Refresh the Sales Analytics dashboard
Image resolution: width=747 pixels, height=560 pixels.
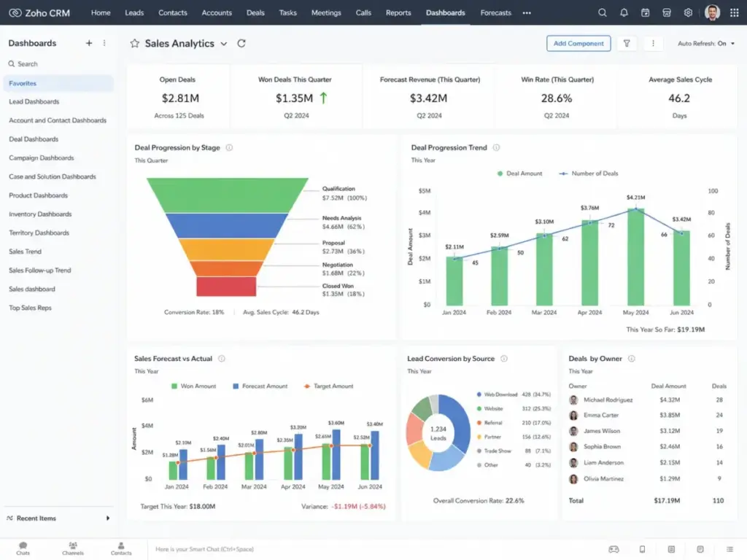241,43
